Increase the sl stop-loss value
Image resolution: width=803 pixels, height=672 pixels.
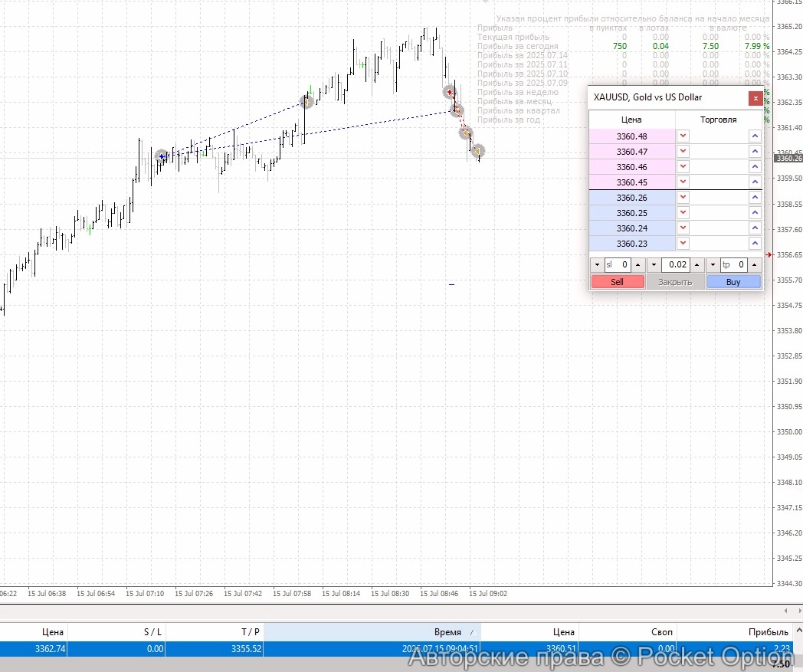638,265
